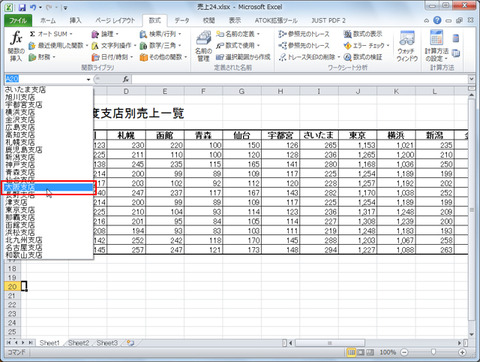Open the 日付/時刻 functions menu
Image resolution: width=480 pixels, height=362 pixels.
112,57
